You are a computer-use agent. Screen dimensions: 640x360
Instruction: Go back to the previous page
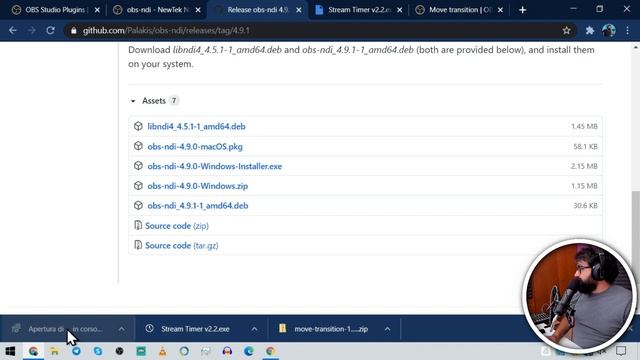tap(13, 30)
